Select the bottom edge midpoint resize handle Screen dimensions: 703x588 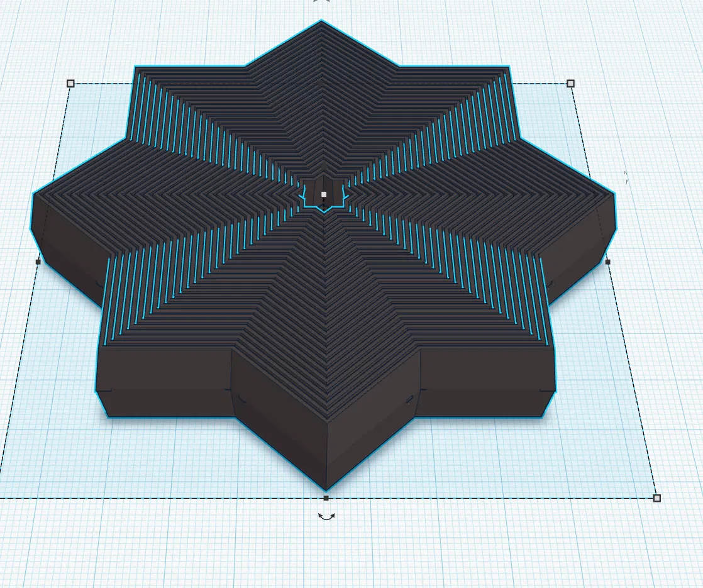[x=326, y=498]
